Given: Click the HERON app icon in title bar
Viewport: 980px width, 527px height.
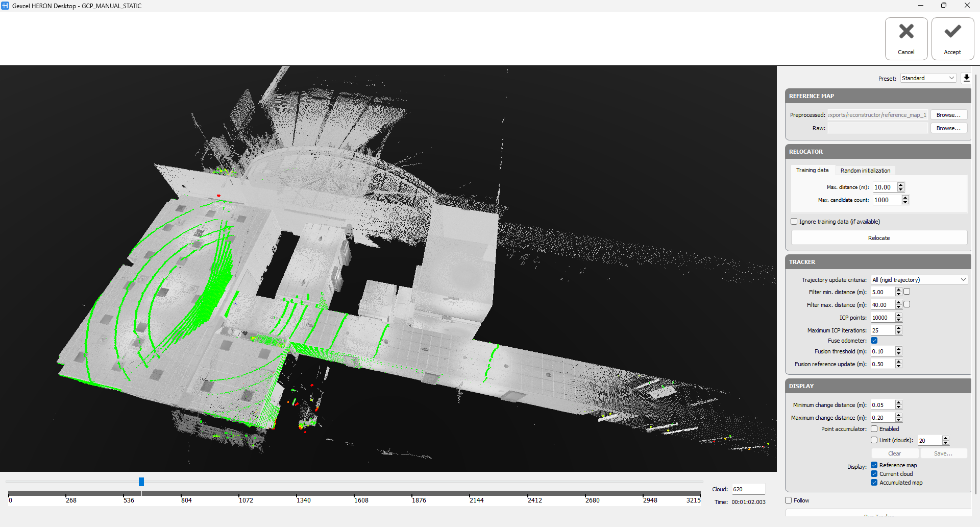Looking at the screenshot, I should tap(5, 6).
